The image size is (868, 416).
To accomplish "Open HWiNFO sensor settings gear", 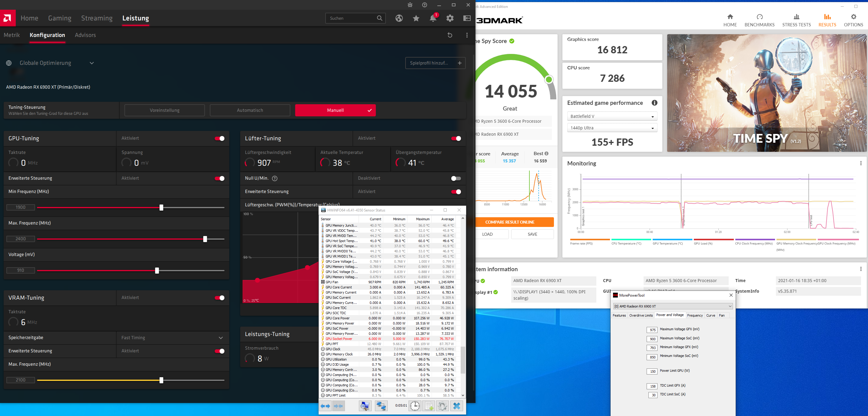I will coord(442,406).
